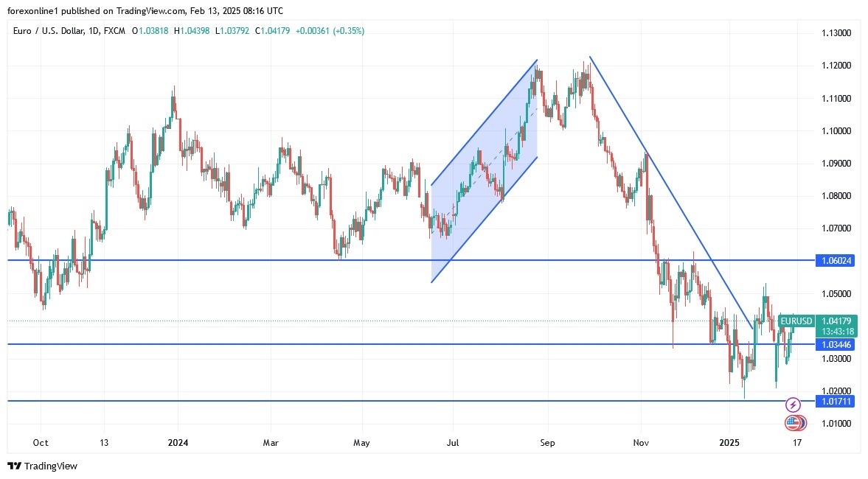The width and height of the screenshot is (868, 479).
Task: Select the 1.01711 support price label
Action: tap(837, 402)
